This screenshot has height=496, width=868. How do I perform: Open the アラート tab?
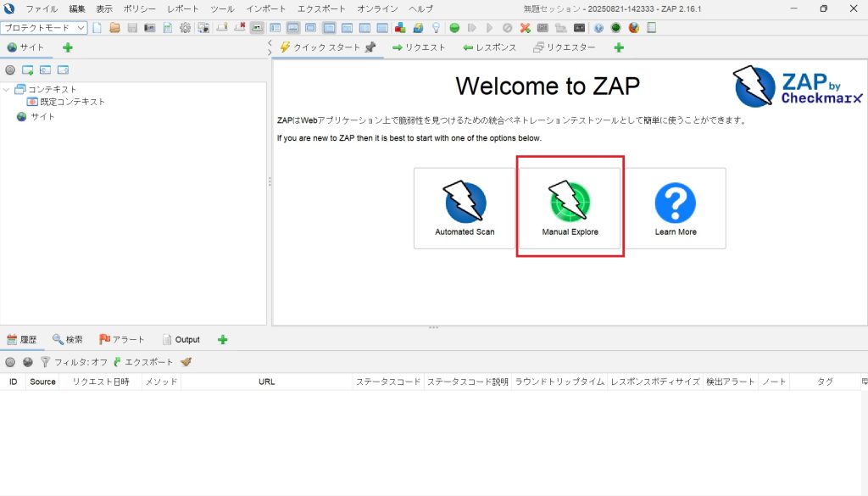(122, 340)
